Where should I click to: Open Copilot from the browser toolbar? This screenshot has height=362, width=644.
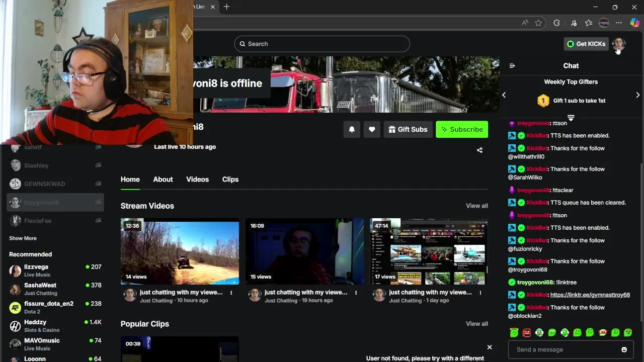pyautogui.click(x=634, y=23)
